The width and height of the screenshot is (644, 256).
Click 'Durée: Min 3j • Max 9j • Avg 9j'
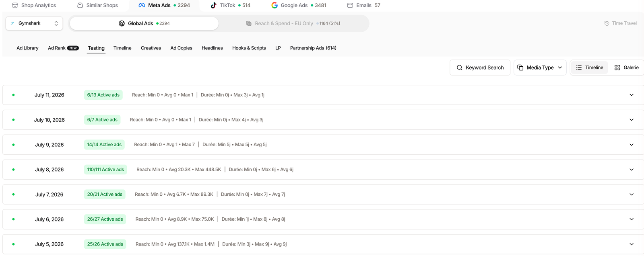[254, 244]
